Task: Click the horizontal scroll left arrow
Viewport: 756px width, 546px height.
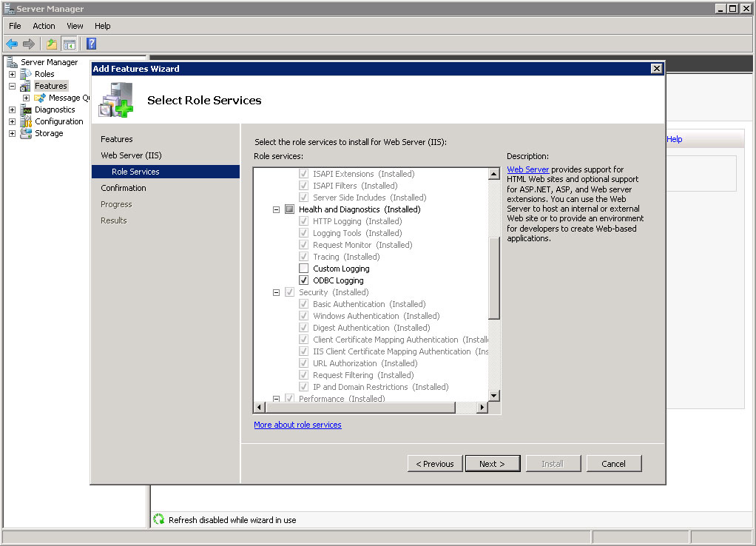Action: [260, 408]
